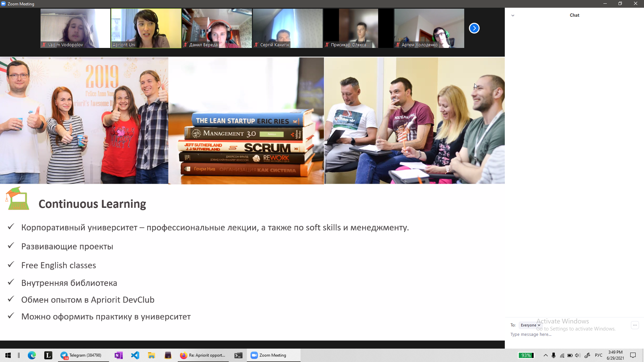Viewport: 644px width, 362px height.
Task: Open network Wi-Fi tray icon
Action: click(x=562, y=355)
